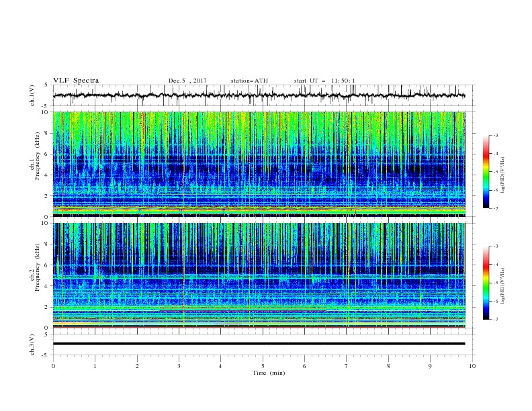
Task: Click time axis tick label "7"
Action: point(347,366)
